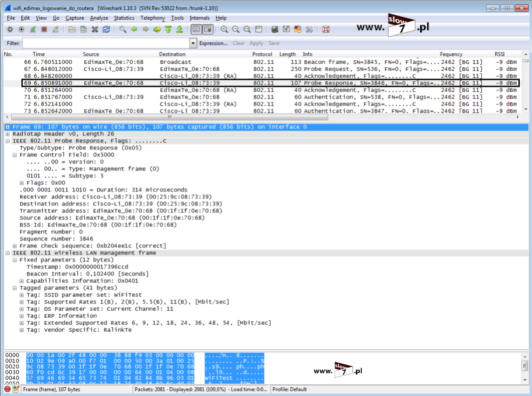The width and height of the screenshot is (532, 396).
Task: Toggle packet list colorization button
Action: pos(196,29)
